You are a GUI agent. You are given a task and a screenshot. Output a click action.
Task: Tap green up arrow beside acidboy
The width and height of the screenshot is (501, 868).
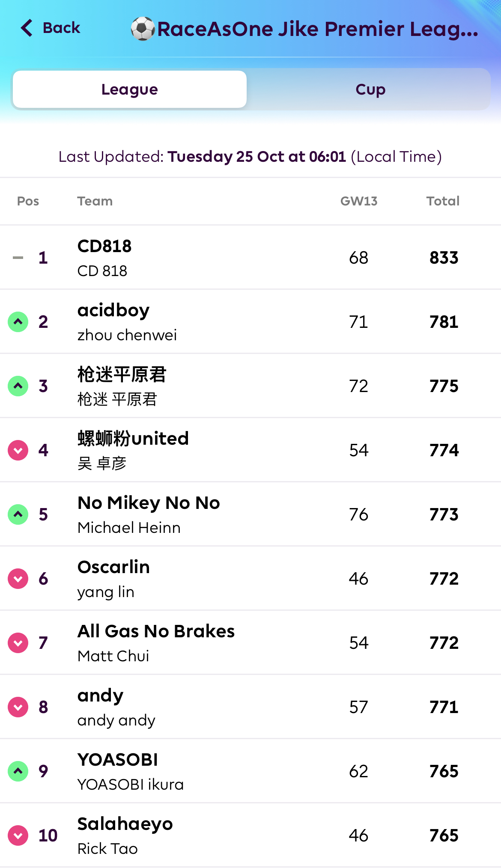coord(18,322)
